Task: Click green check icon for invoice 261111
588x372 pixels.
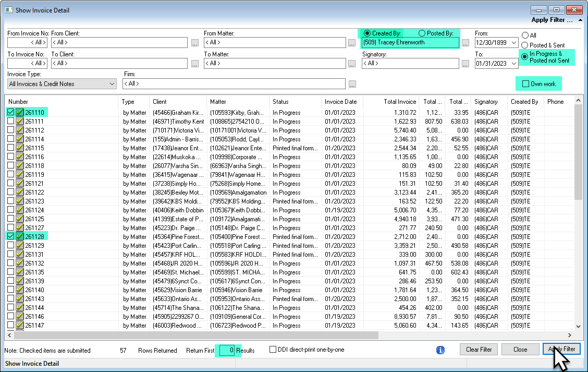Action: pyautogui.click(x=19, y=121)
